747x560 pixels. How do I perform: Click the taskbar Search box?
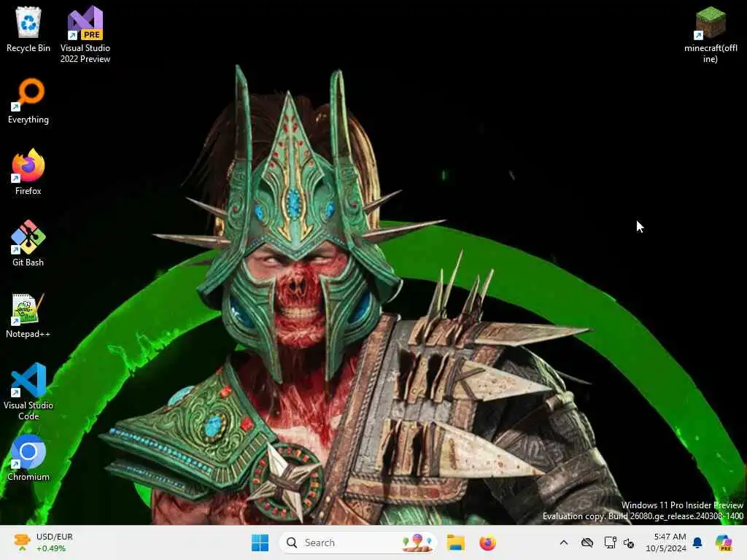[358, 542]
